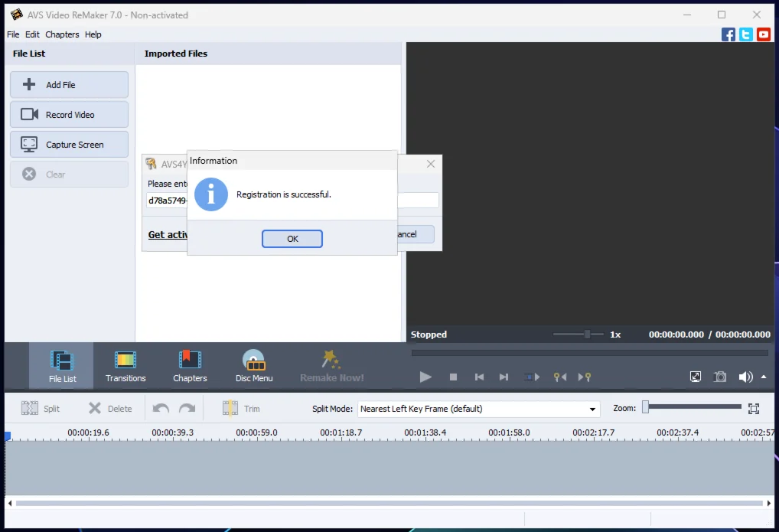The width and height of the screenshot is (779, 532).
Task: Switch preview to full screen
Action: coord(696,377)
